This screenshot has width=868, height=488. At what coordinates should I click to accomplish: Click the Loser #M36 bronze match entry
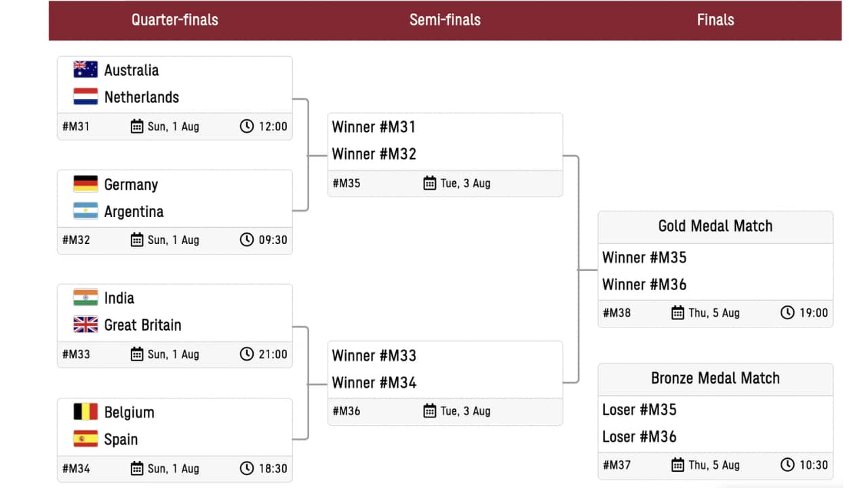click(639, 436)
